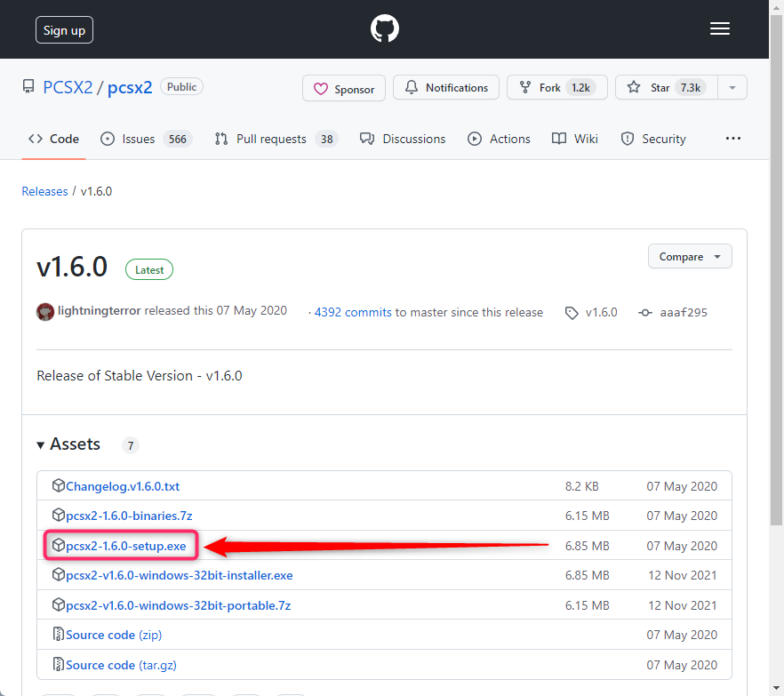Screen dimensions: 784x696
Task: Click the 07 May 2020 date for Source code (tar.gz)
Action: coord(682,665)
